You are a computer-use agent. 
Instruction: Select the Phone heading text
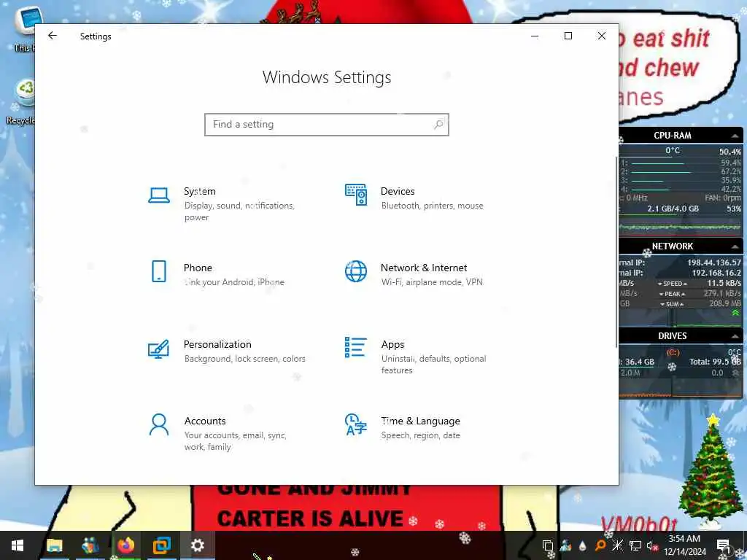click(198, 268)
